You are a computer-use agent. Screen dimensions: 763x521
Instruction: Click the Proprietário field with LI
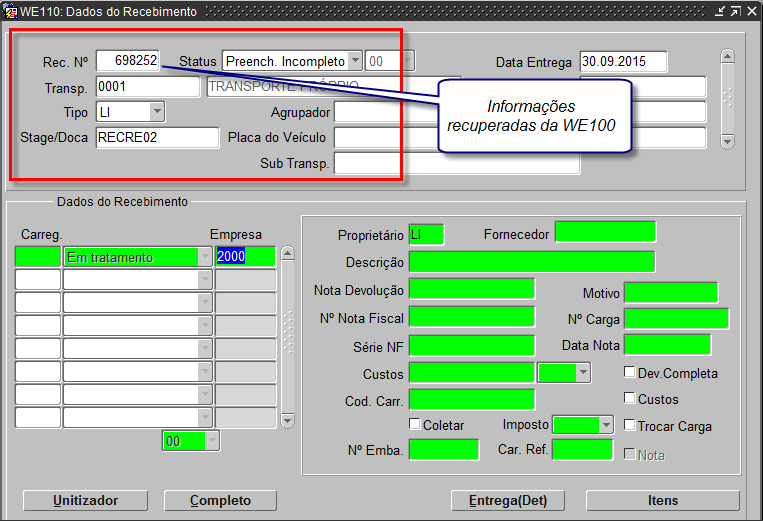pyautogui.click(x=426, y=234)
